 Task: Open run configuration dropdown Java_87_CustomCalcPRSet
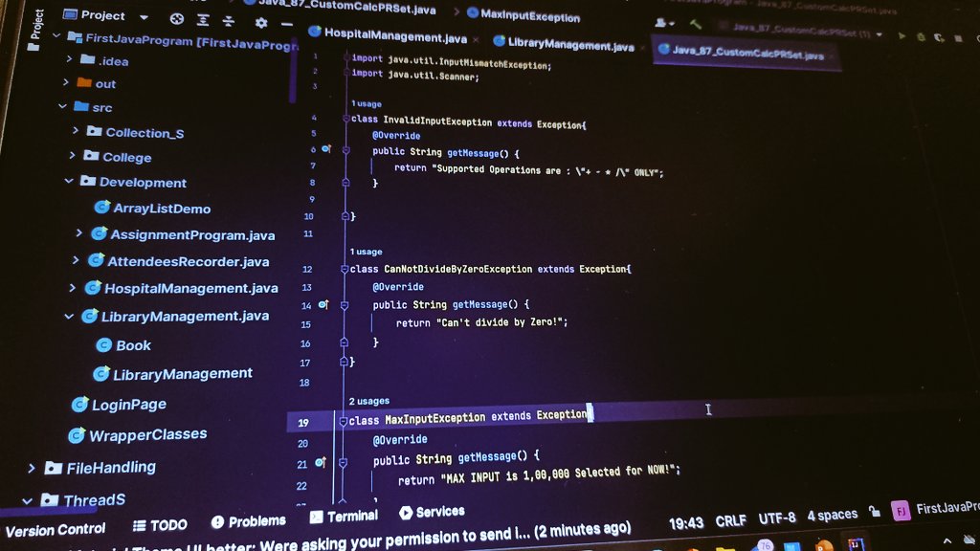pyautogui.click(x=802, y=30)
